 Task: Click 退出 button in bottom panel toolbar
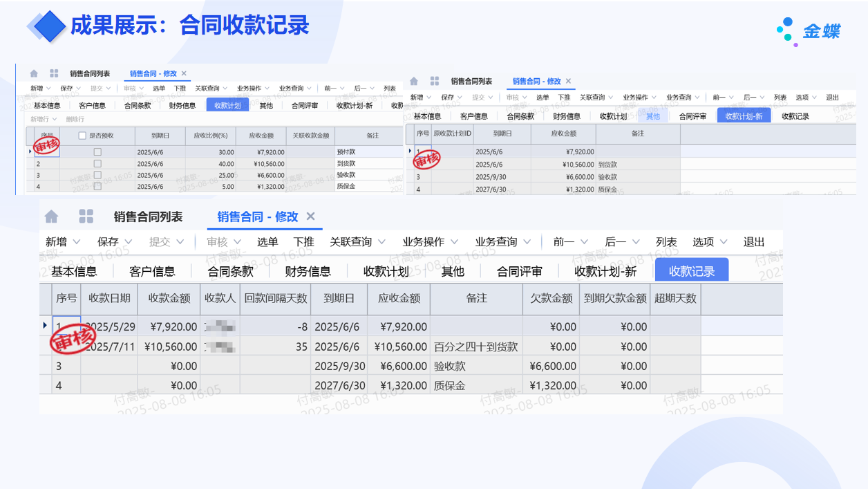[753, 242]
